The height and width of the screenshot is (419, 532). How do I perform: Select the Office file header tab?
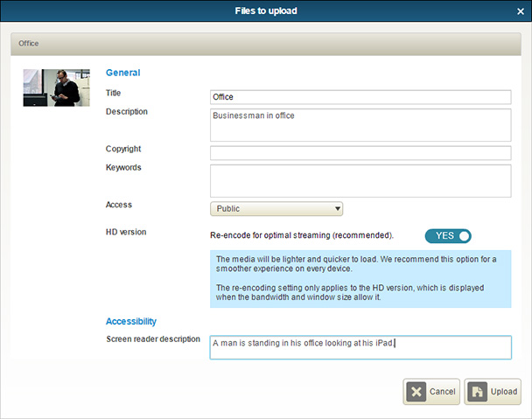pyautogui.click(x=29, y=43)
